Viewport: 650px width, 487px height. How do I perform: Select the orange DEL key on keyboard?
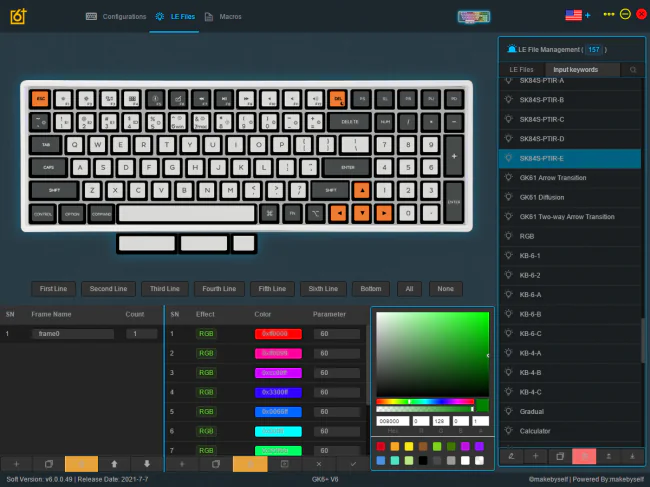pos(338,99)
